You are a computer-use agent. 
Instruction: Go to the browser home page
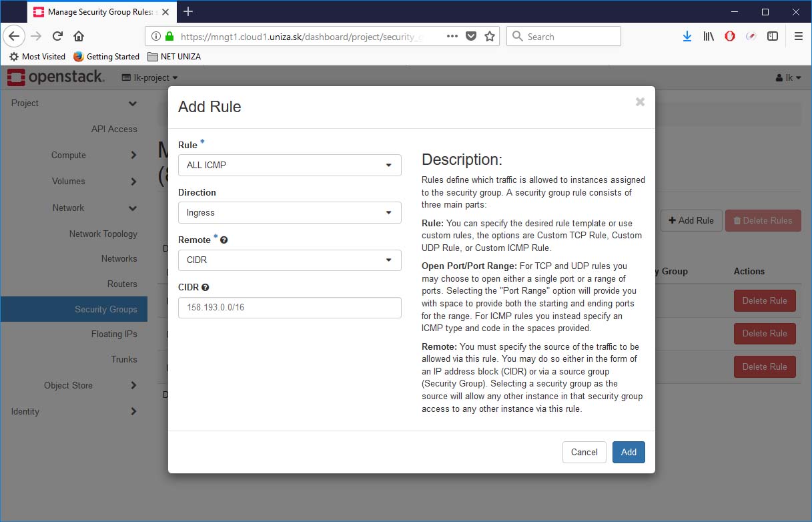pyautogui.click(x=79, y=36)
